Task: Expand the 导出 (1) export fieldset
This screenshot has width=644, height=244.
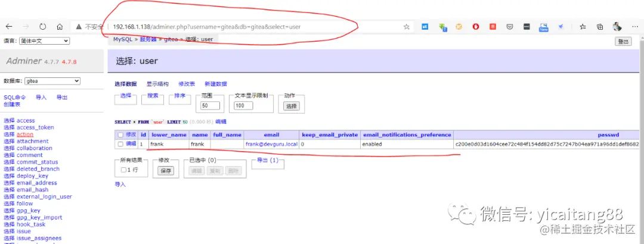Action: click(x=267, y=160)
